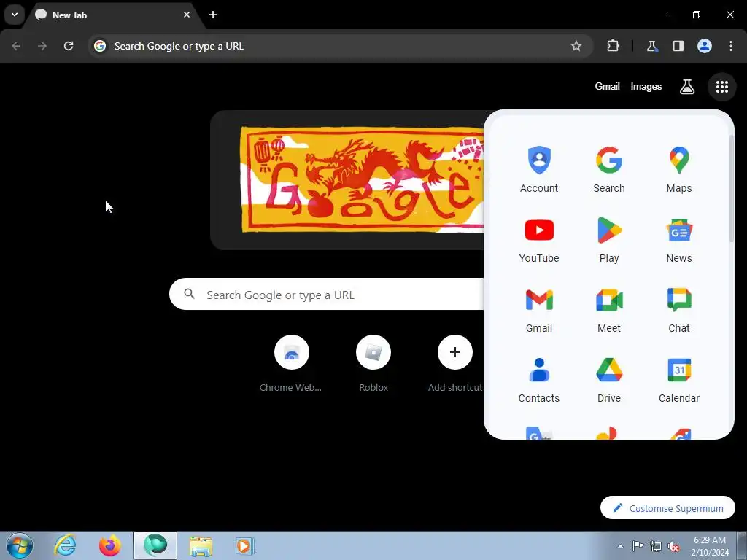This screenshot has width=747, height=560.
Task: Reload the current page
Action: (x=69, y=46)
